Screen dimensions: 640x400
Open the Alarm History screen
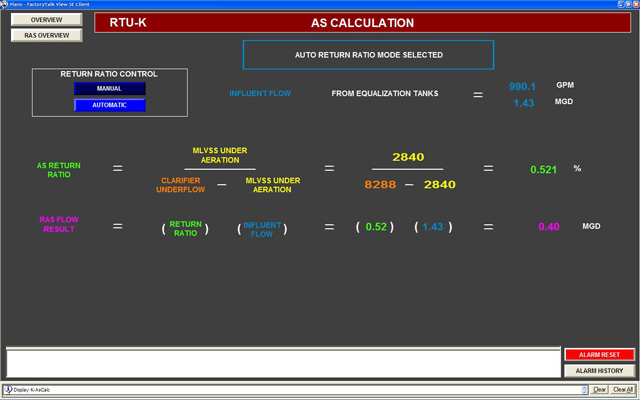pos(598,370)
